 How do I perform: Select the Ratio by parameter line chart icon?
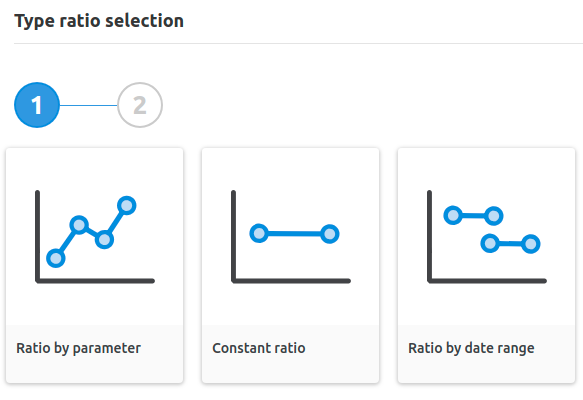95,237
